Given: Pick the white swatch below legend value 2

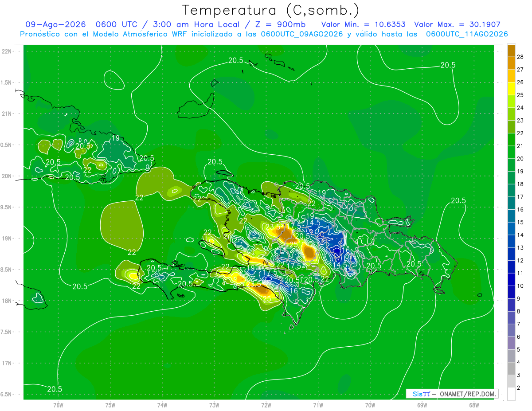Looking at the screenshot, I should [x=511, y=394].
